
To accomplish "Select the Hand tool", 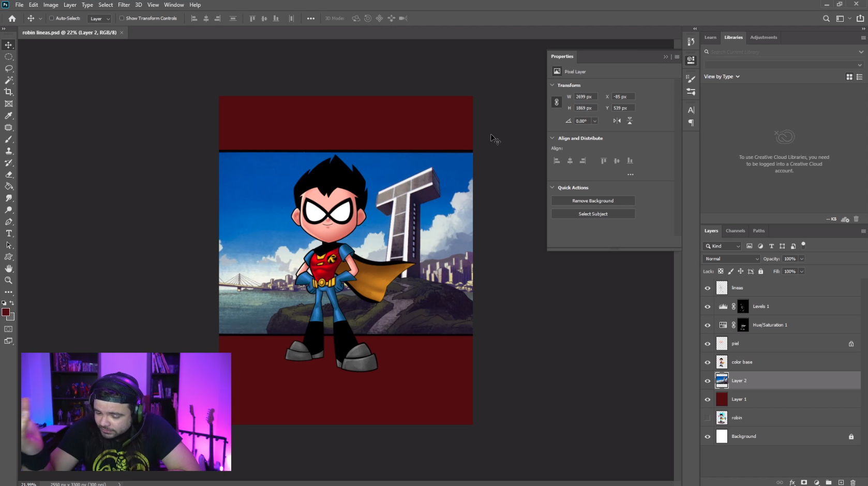I will pos(9,269).
